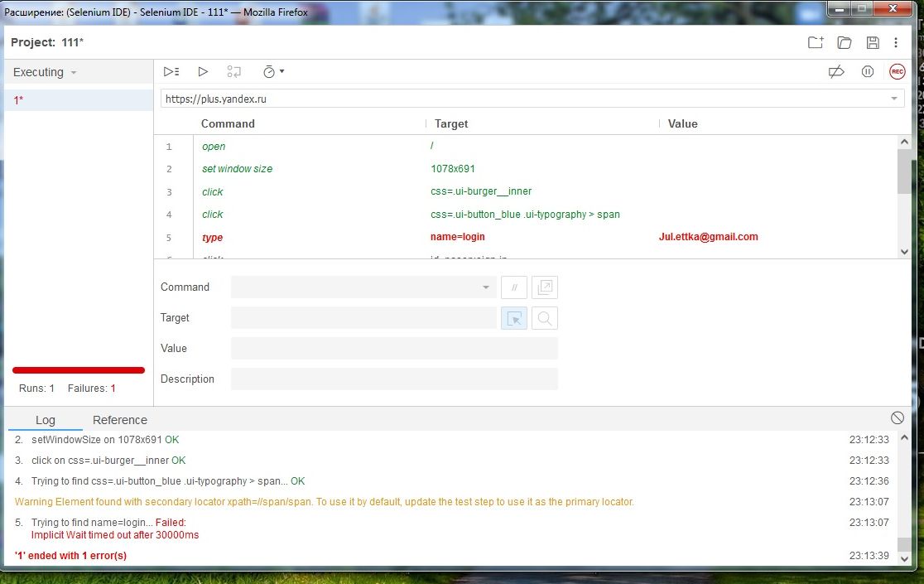This screenshot has height=584, width=924.
Task: Switch to the Log tab
Action: [46, 420]
